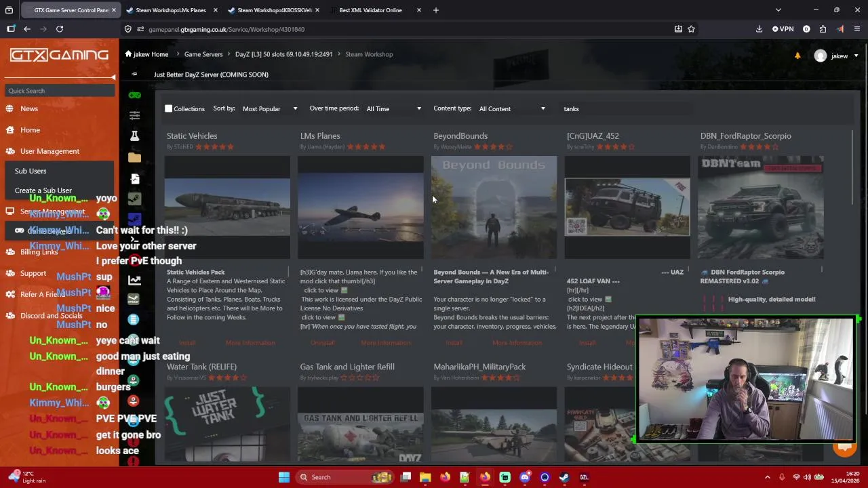Screen dimensions: 868x488
Task: Open browser downloads icon
Action: [x=759, y=29]
